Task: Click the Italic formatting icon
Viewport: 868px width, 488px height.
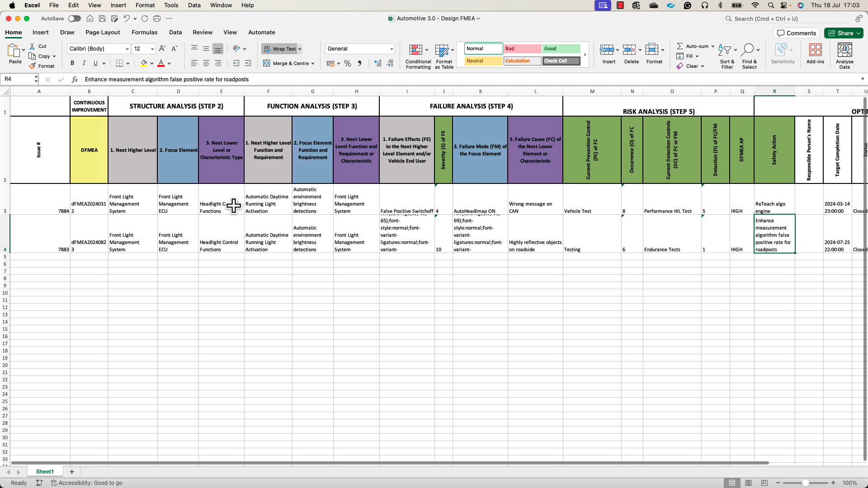Action: pyautogui.click(x=84, y=63)
